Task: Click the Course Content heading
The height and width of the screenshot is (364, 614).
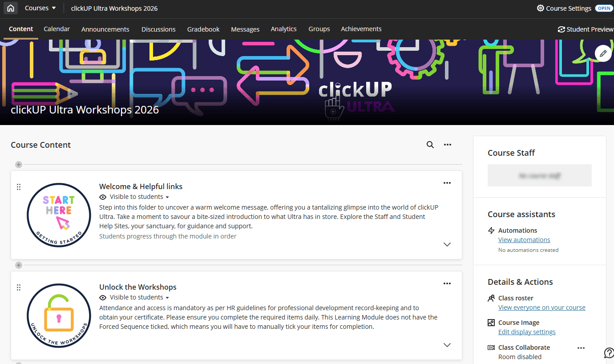Action: coord(41,145)
